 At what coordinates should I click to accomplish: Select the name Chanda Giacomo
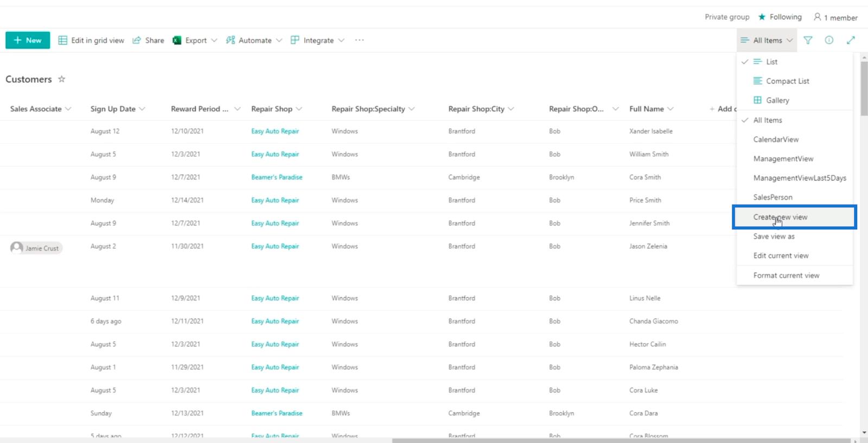tap(654, 321)
